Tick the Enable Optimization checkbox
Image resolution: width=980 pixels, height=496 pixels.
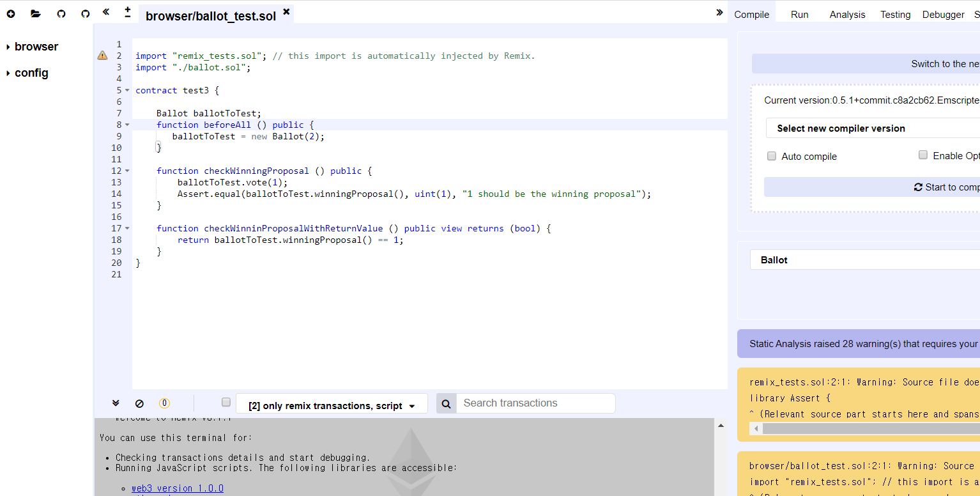[923, 155]
